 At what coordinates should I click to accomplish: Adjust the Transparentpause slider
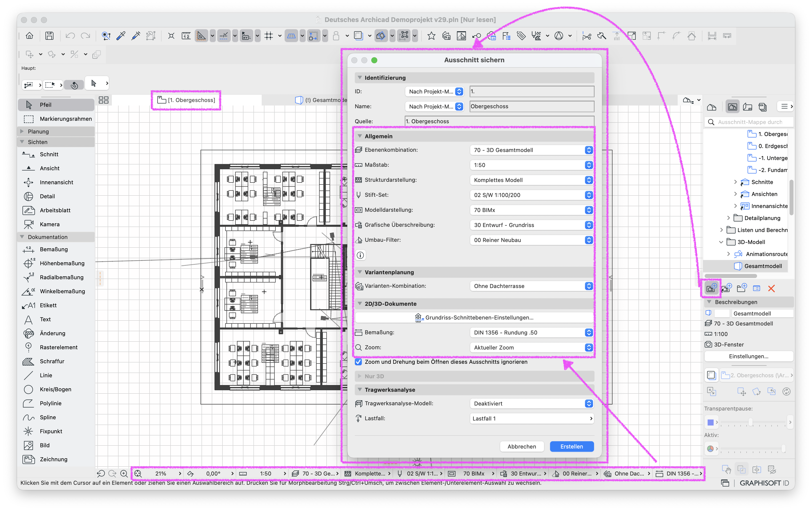point(750,422)
